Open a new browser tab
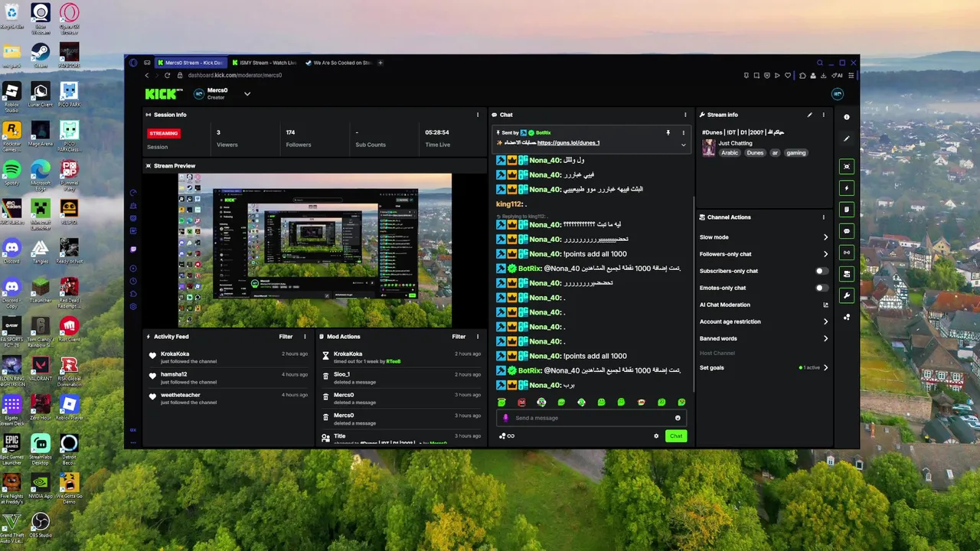 point(381,63)
